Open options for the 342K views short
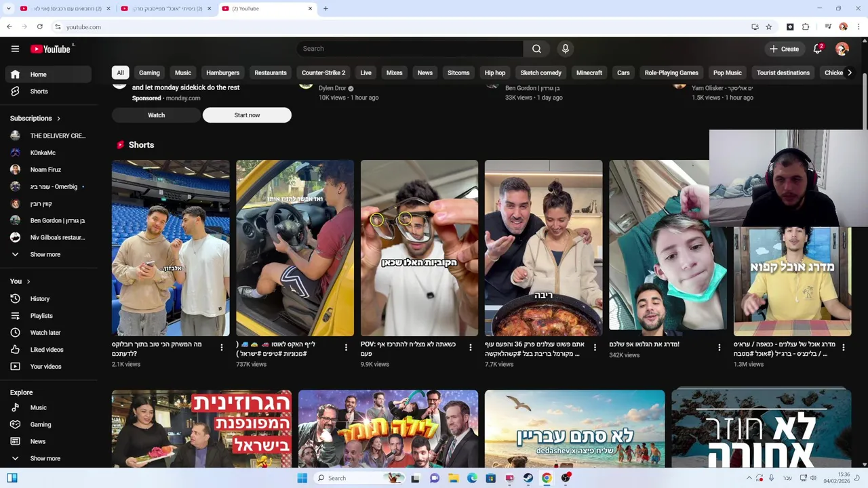The image size is (868, 488). pos(719,348)
